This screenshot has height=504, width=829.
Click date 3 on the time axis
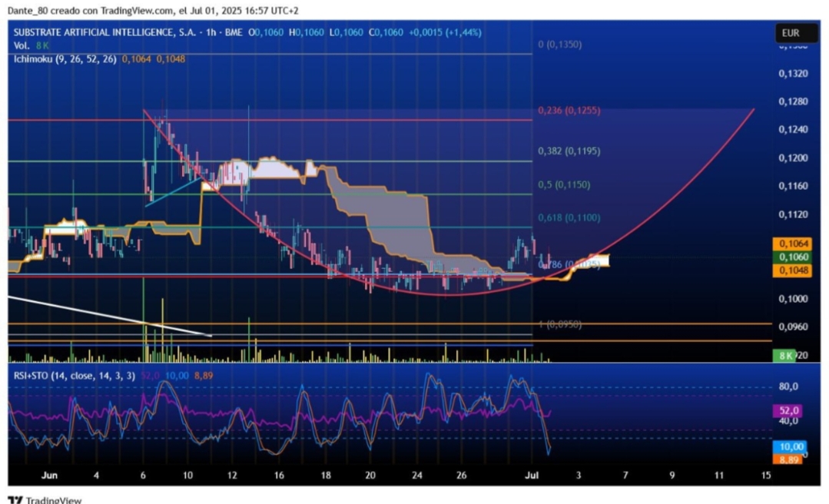coord(579,475)
